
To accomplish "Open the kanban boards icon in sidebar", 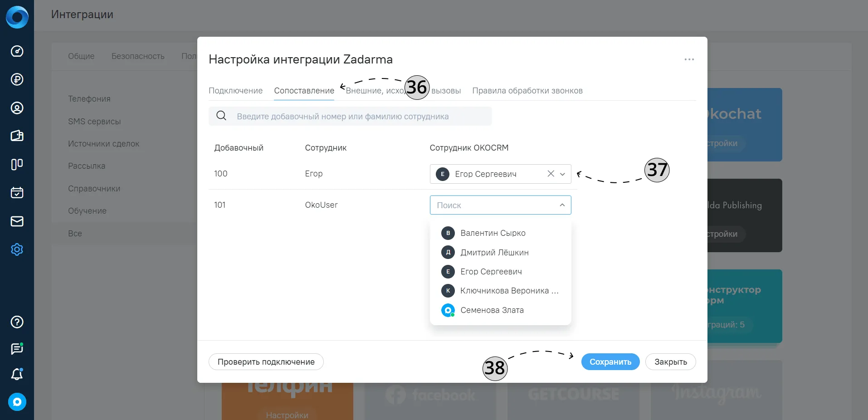I will [17, 164].
